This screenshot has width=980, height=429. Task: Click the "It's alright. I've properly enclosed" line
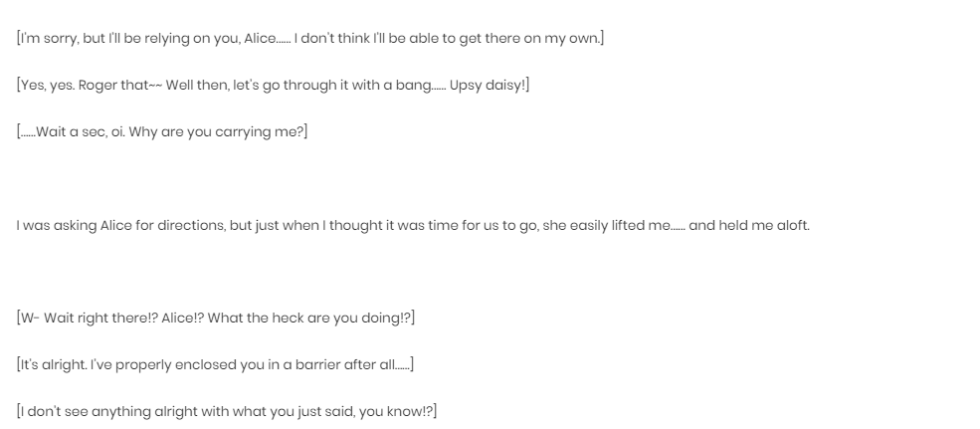point(215,364)
